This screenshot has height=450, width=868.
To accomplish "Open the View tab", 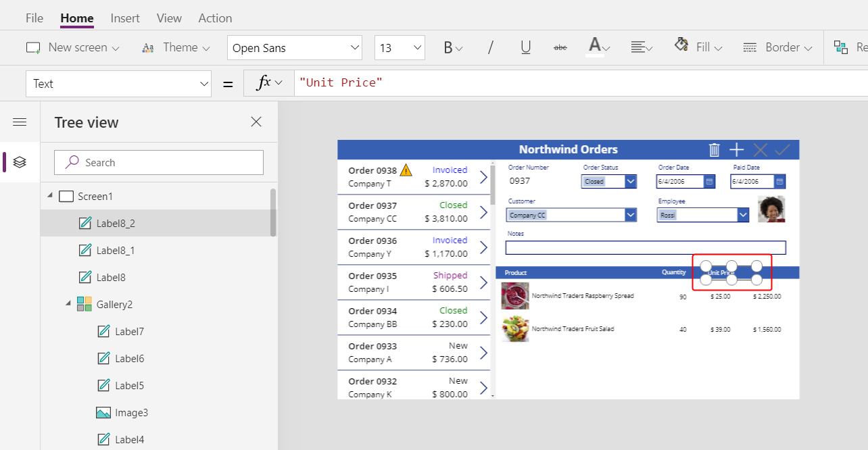I will (169, 18).
